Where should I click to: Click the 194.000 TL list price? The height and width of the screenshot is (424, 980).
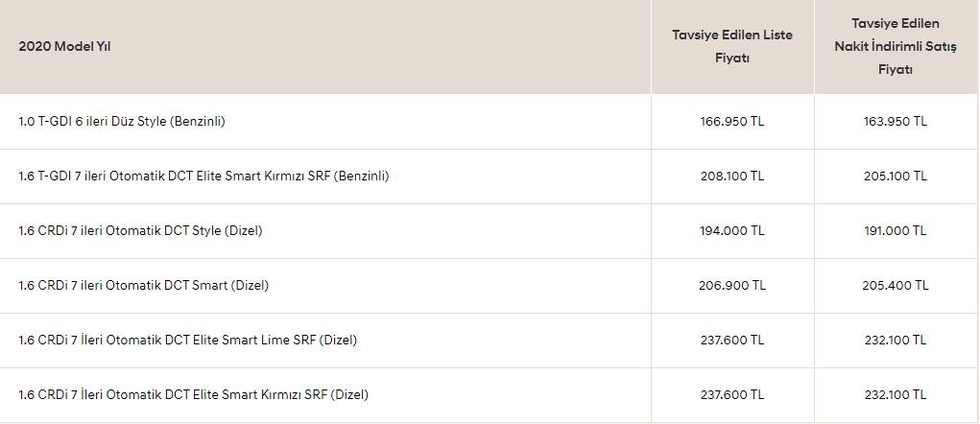click(x=731, y=231)
